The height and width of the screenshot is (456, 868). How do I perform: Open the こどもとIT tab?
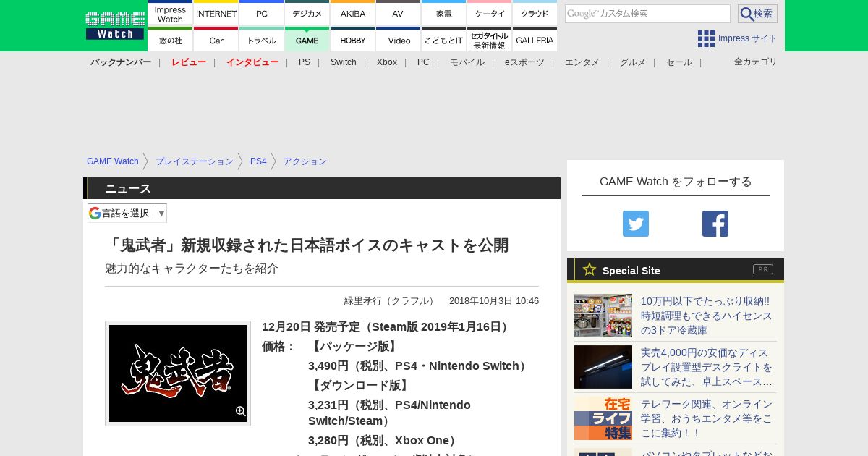443,39
